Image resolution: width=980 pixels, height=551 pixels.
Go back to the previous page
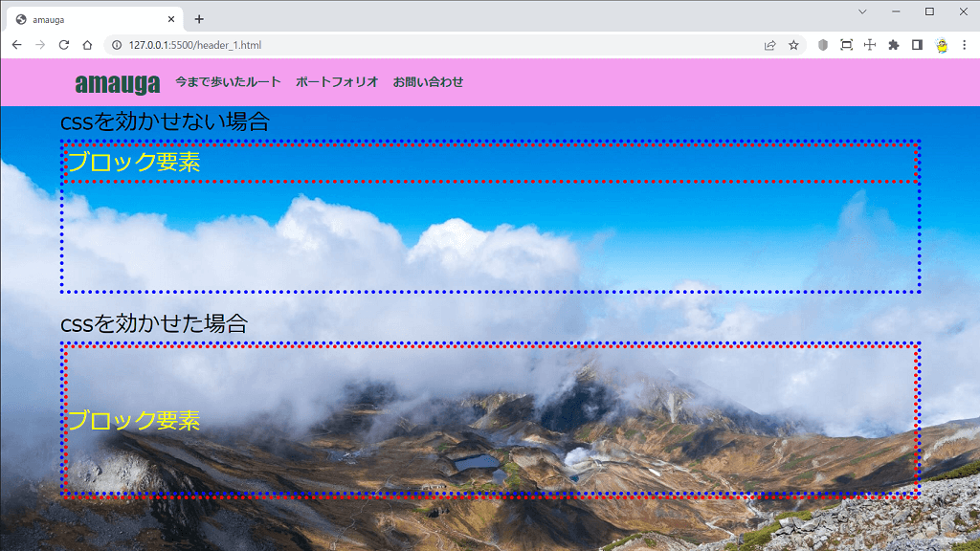click(x=17, y=45)
